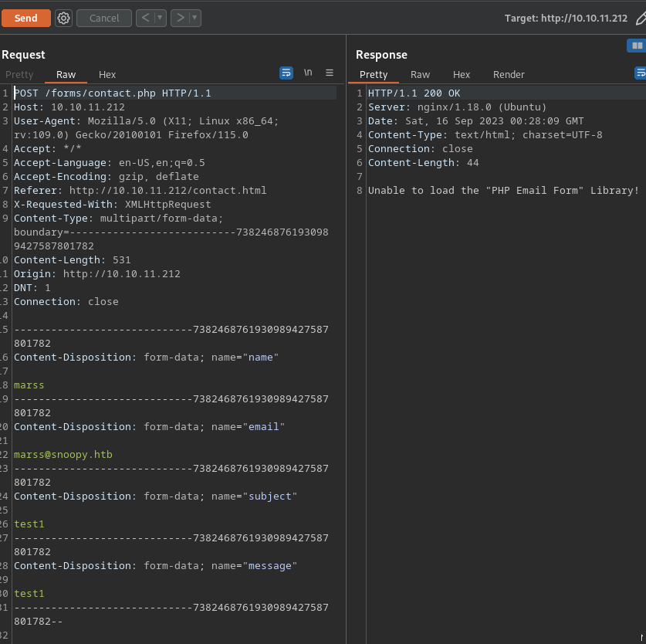
Task: Select the Request Pretty tab
Action: [x=19, y=75]
